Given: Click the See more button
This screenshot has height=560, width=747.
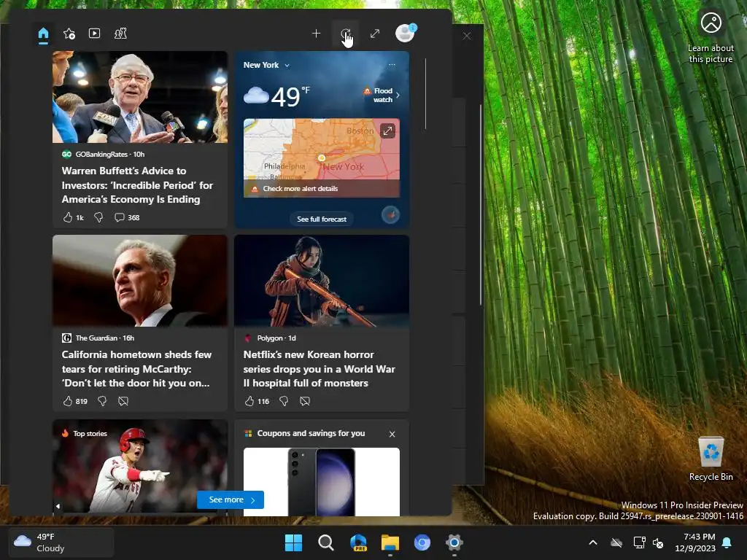Looking at the screenshot, I should (x=231, y=500).
